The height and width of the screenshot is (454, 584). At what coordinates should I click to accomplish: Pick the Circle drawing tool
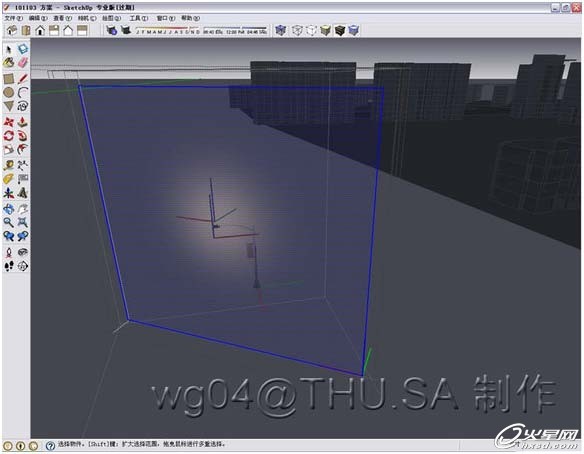click(x=9, y=92)
